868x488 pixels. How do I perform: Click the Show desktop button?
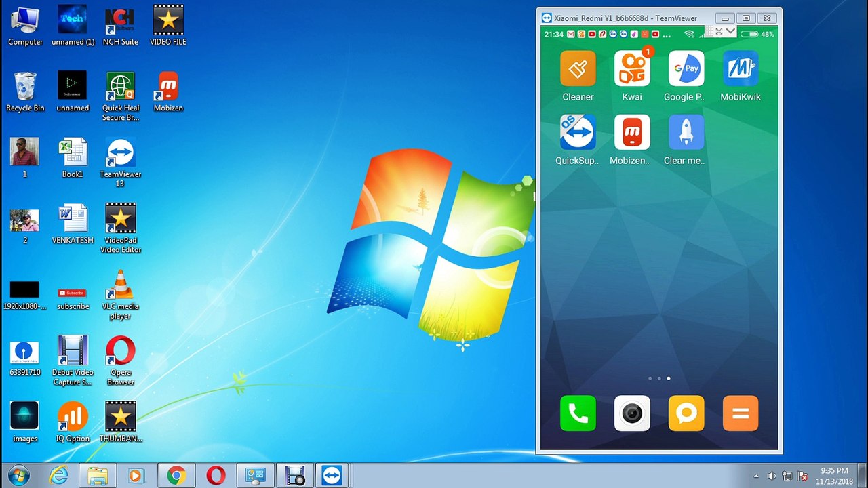pos(863,476)
